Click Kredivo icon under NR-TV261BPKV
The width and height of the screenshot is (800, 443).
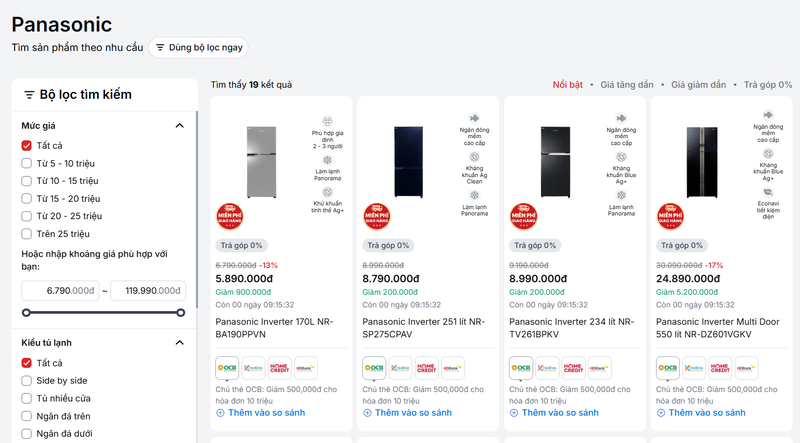547,368
